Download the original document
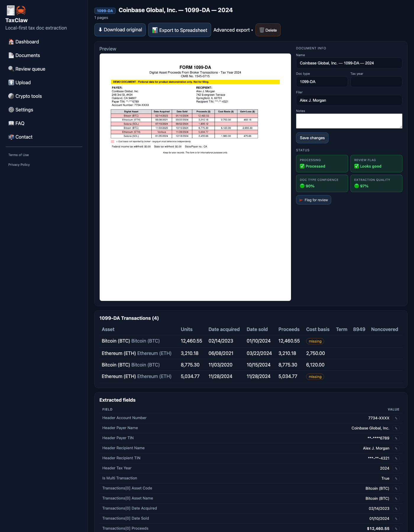 [x=120, y=30]
